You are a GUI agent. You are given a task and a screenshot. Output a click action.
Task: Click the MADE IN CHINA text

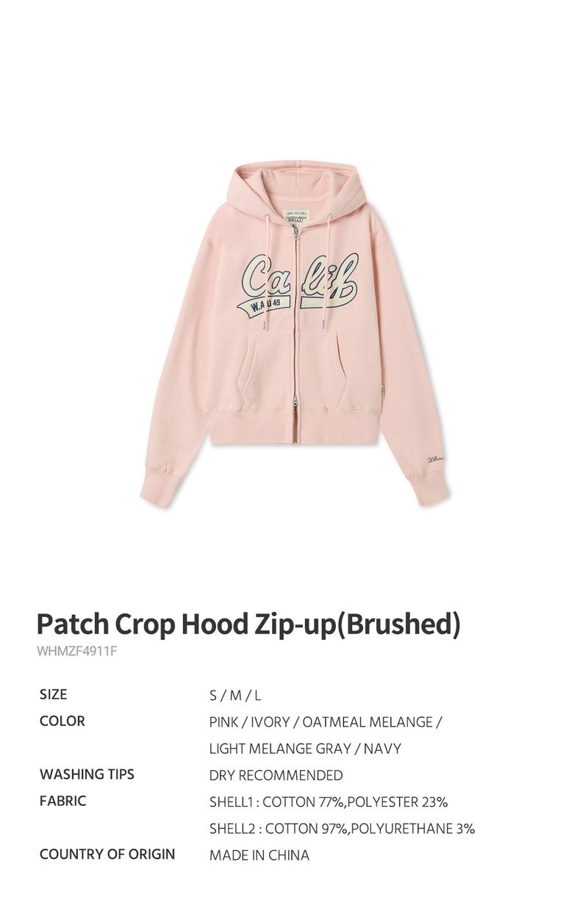point(259,855)
